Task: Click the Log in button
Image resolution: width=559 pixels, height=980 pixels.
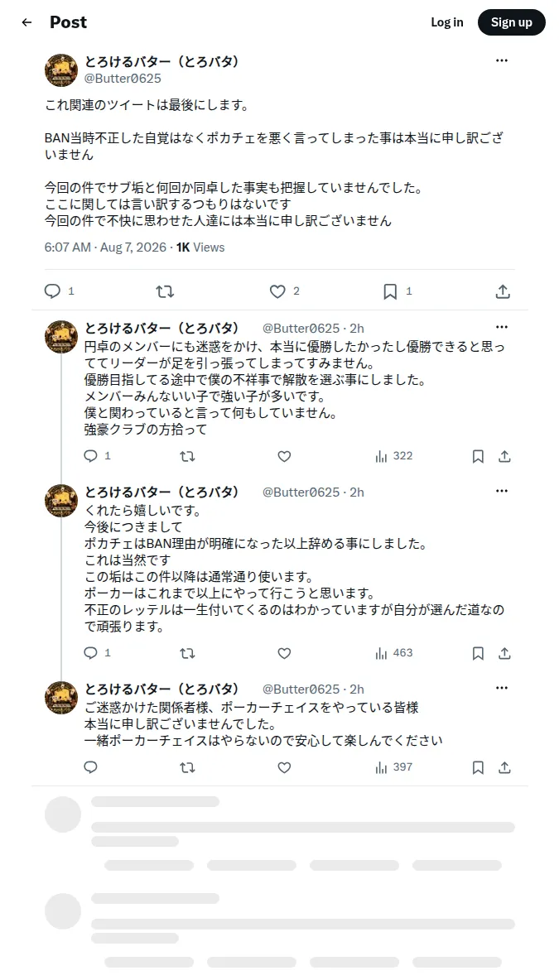Action: tap(447, 22)
